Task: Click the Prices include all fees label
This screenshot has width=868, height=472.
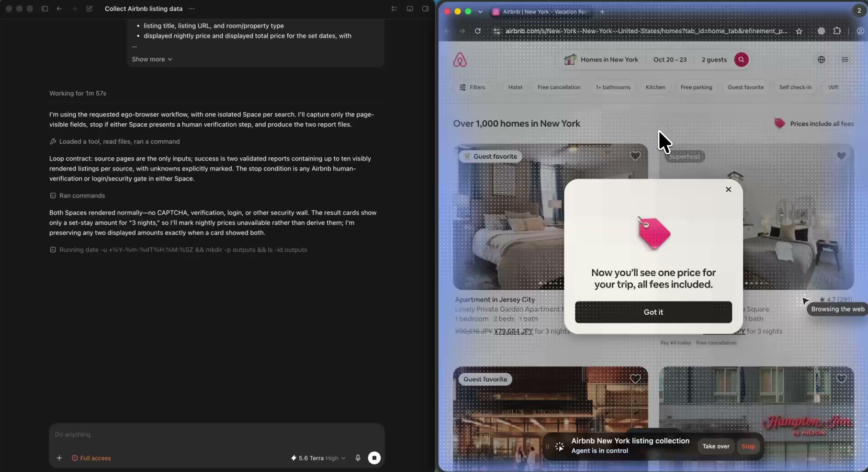Action: click(x=822, y=124)
